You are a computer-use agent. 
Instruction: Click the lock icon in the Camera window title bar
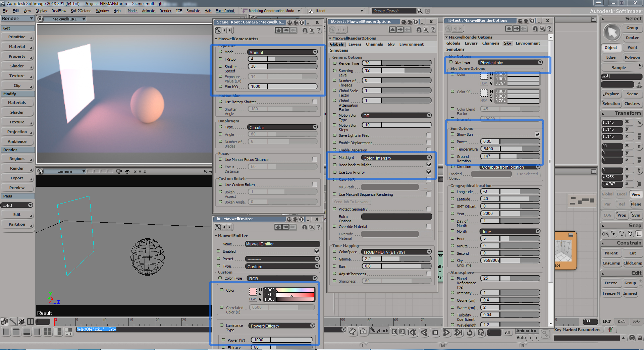click(302, 22)
